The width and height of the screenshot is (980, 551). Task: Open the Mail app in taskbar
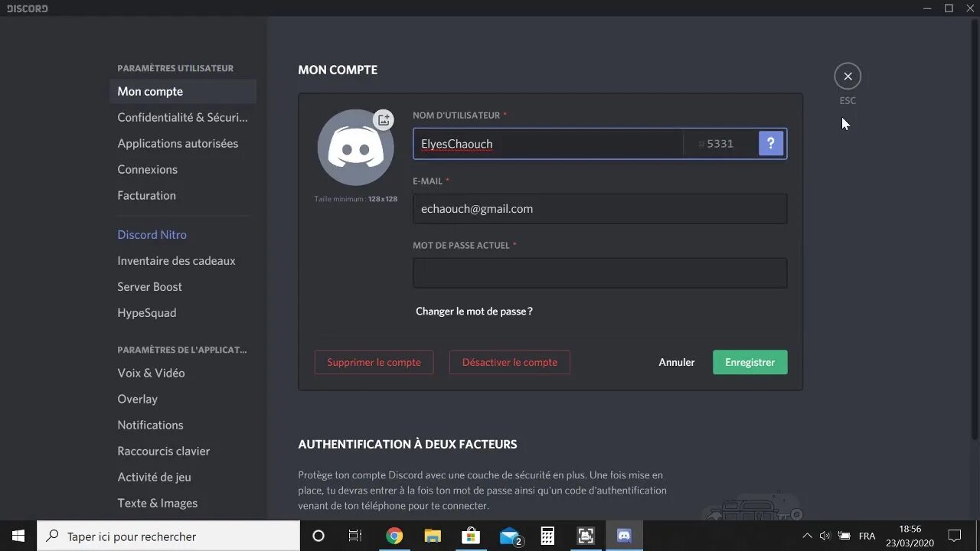click(510, 536)
